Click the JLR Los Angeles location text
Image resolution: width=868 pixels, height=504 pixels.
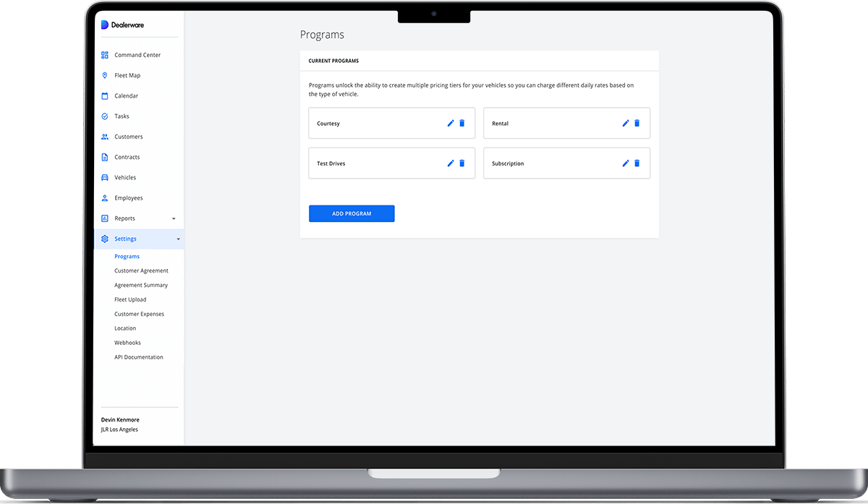click(119, 430)
